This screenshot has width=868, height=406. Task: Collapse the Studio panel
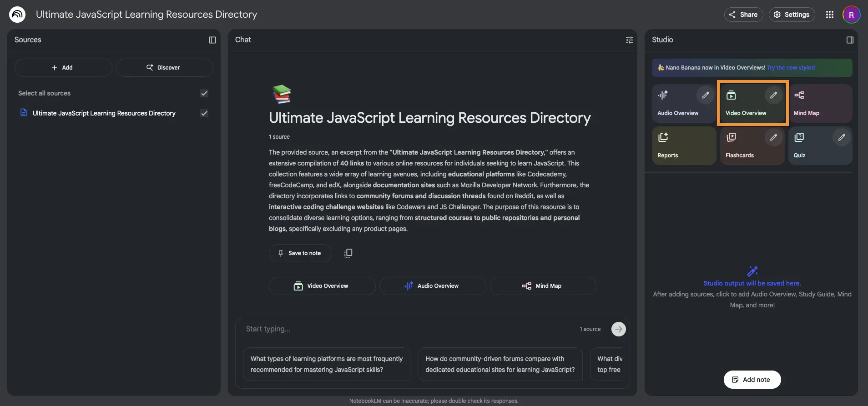click(x=849, y=40)
